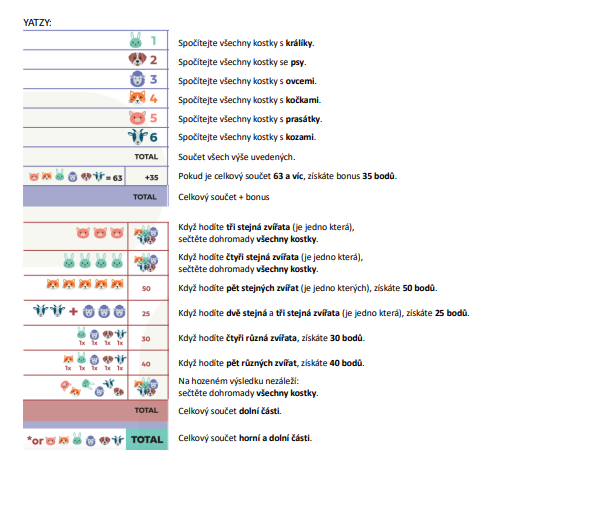Screen dimensions: 600x511
Task: Click the two goats plus three sheep icons
Action: click(x=79, y=311)
